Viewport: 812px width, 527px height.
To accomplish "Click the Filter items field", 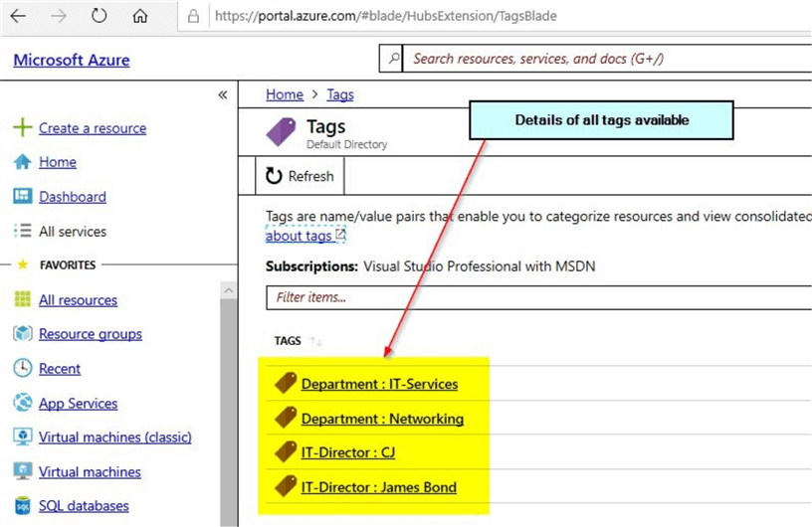I will (x=538, y=297).
